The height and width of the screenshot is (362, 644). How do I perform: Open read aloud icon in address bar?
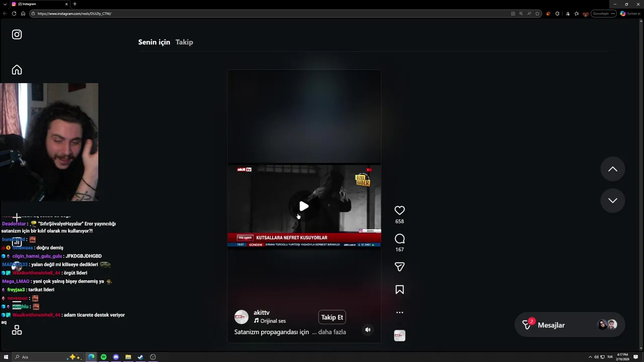coord(529,14)
